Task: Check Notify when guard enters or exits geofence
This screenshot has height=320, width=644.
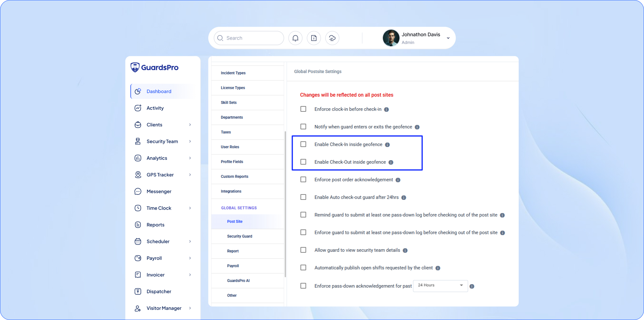Action: click(x=303, y=126)
